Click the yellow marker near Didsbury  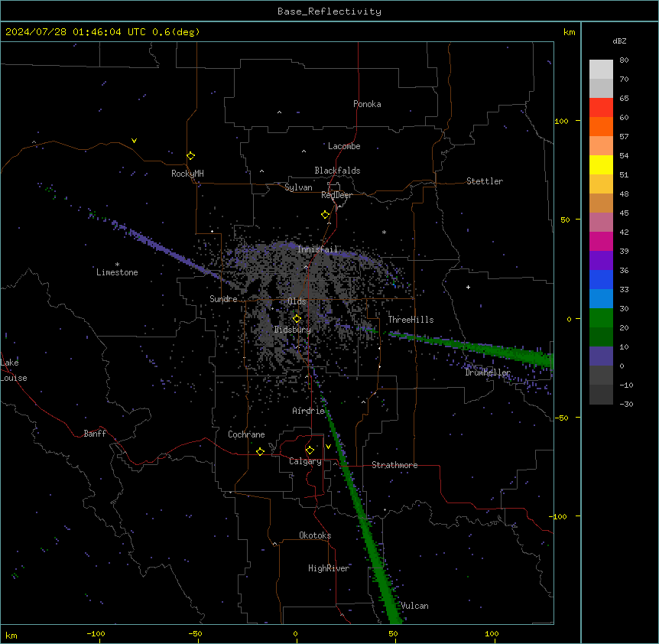[x=297, y=319]
